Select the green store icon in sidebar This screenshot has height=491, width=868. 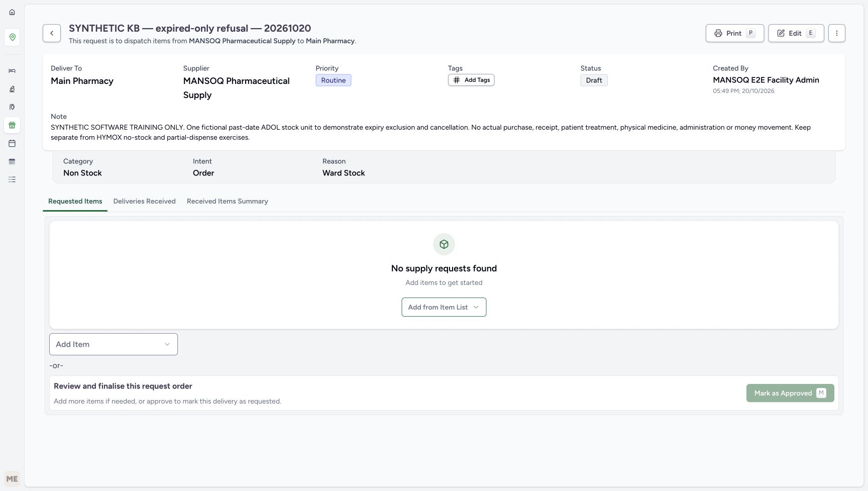click(12, 125)
